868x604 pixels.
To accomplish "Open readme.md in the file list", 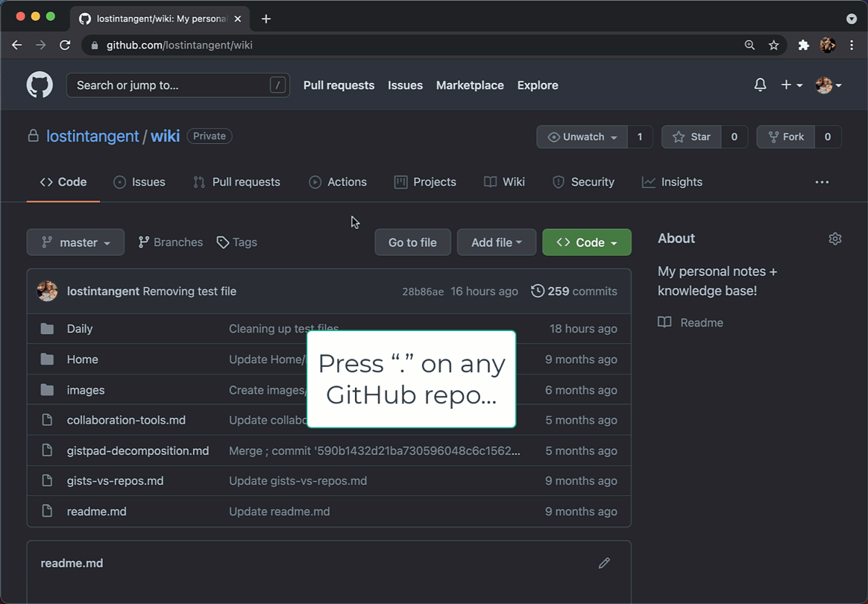I will pyautogui.click(x=97, y=512).
